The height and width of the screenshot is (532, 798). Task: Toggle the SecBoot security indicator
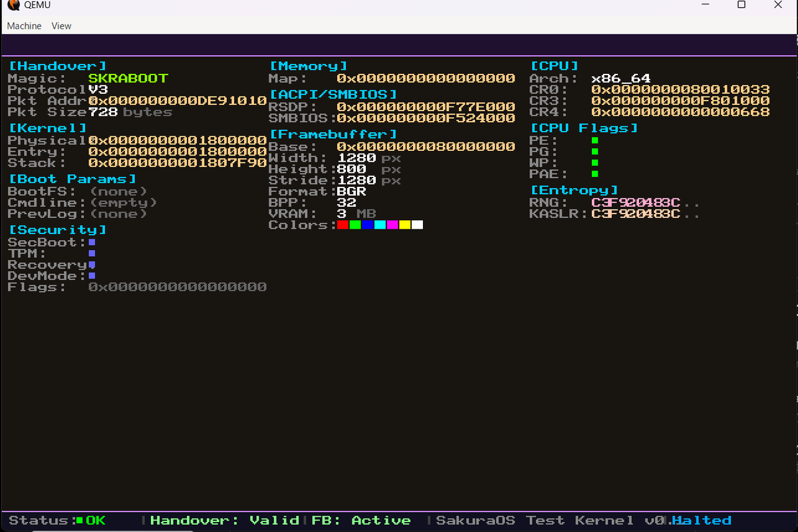point(90,242)
